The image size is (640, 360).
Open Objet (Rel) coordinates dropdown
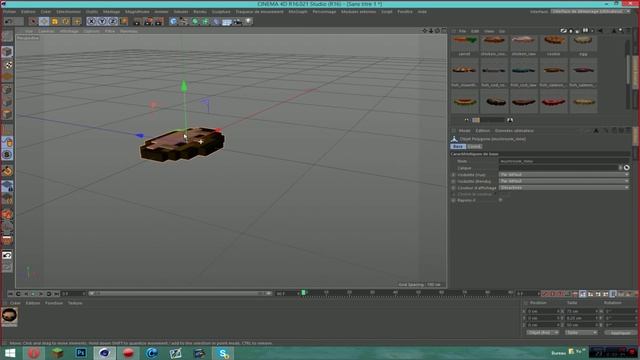coord(542,333)
